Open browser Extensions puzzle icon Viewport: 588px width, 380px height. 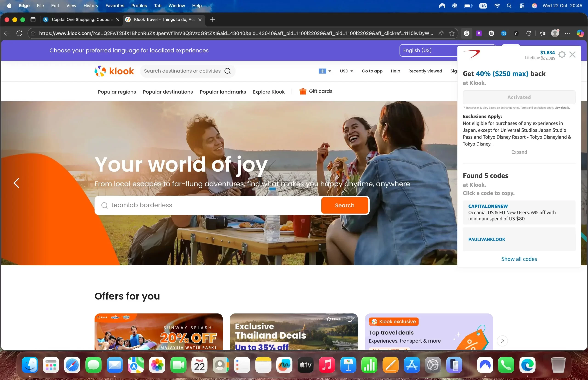coord(529,33)
